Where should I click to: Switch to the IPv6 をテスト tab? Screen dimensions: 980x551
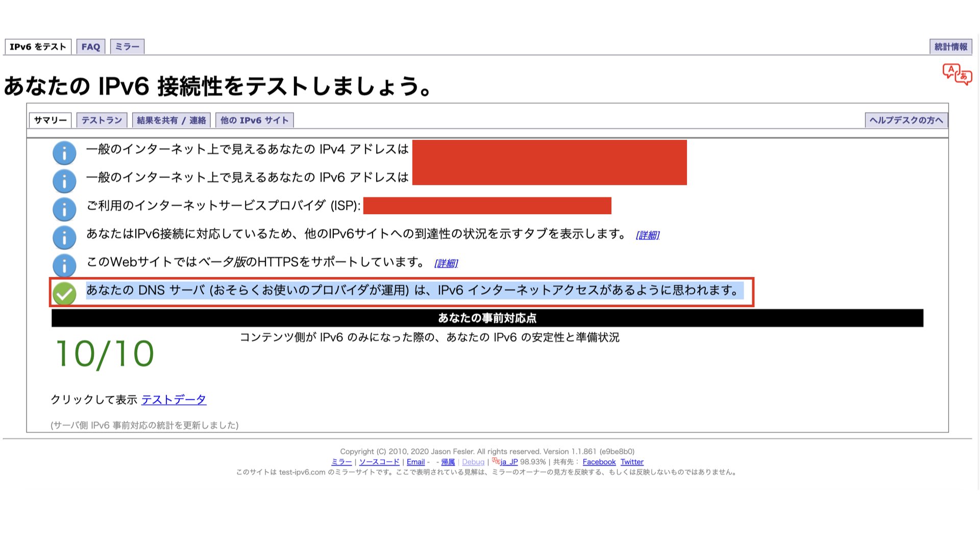38,46
